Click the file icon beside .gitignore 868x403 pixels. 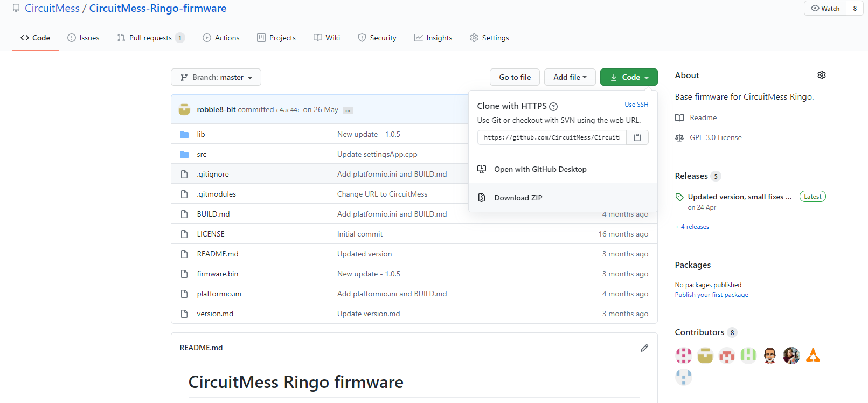(184, 175)
